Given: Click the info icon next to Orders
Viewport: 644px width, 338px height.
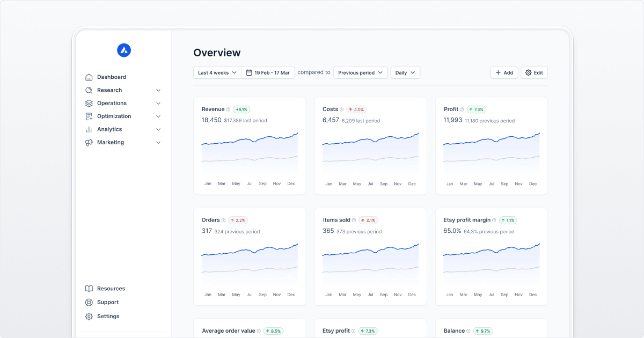Looking at the screenshot, I should point(224,221).
